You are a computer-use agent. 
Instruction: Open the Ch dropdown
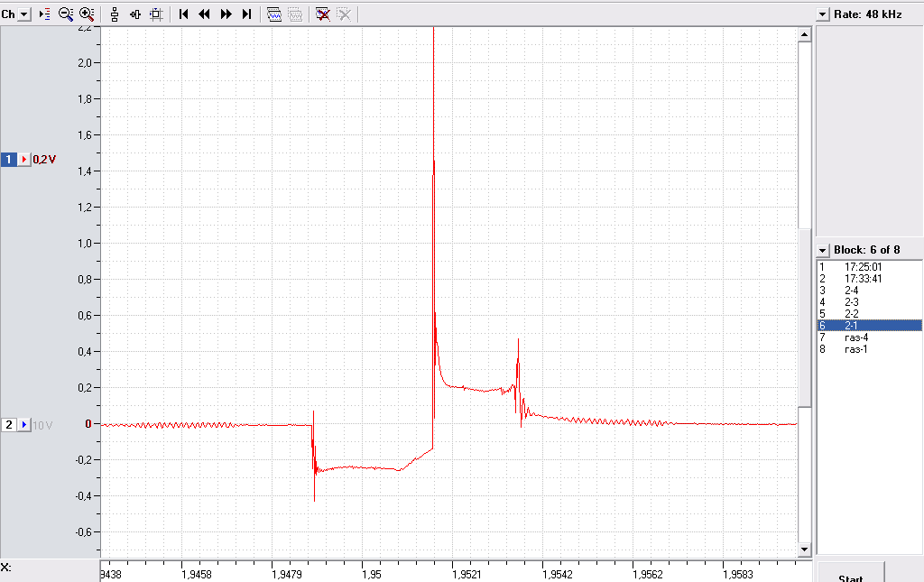point(23,14)
